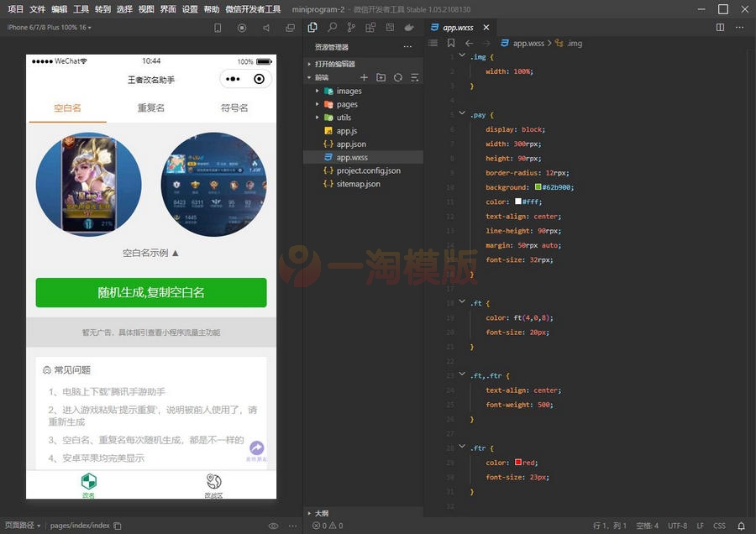This screenshot has width=756, height=534.
Task: Expand the pages folder
Action: click(344, 104)
